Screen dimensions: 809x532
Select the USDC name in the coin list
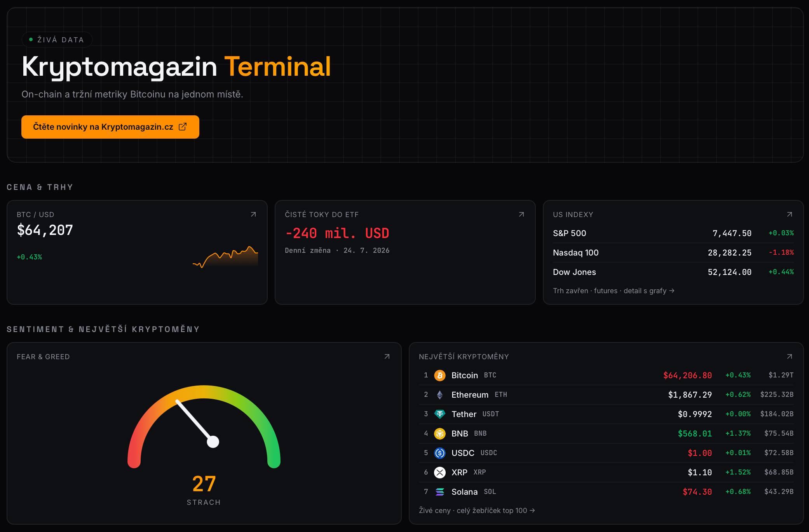[463, 453]
